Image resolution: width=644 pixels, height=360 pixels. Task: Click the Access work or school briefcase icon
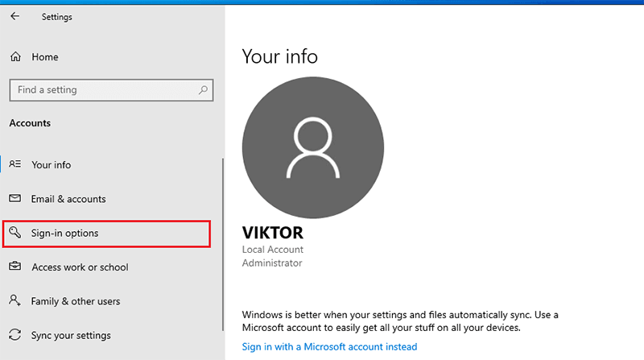click(15, 267)
